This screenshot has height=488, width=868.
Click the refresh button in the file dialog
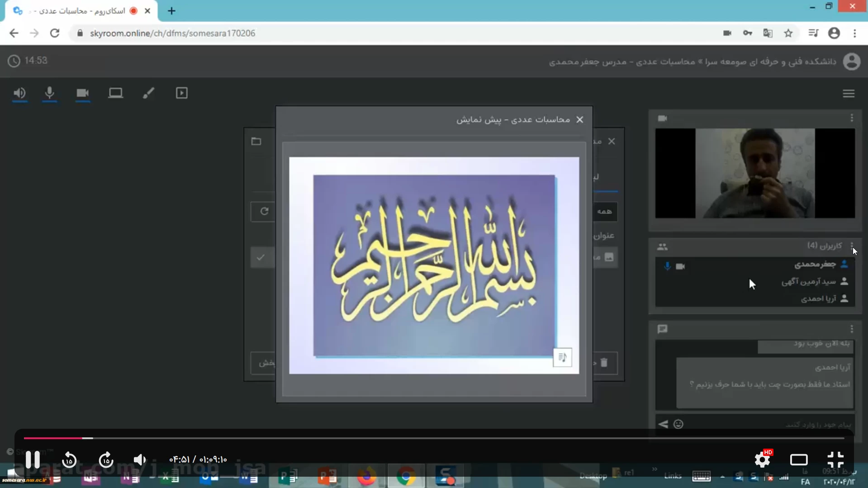(264, 211)
